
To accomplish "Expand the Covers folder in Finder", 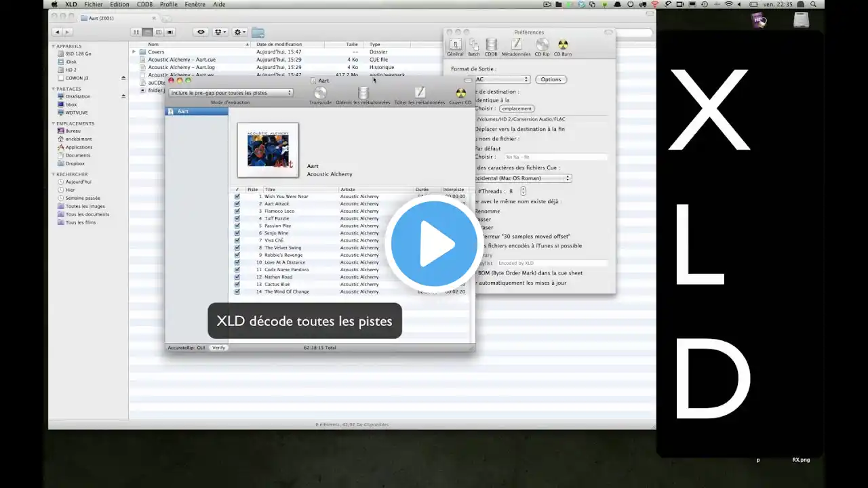I will [134, 52].
